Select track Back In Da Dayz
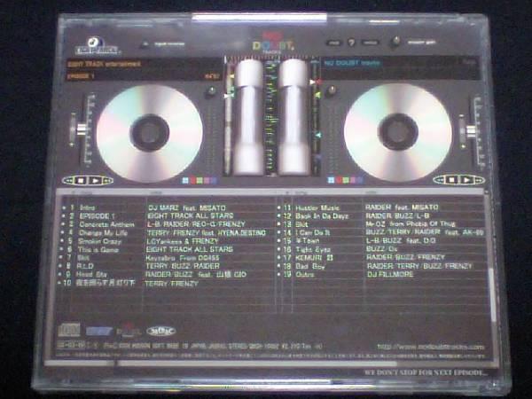 (x=322, y=215)
